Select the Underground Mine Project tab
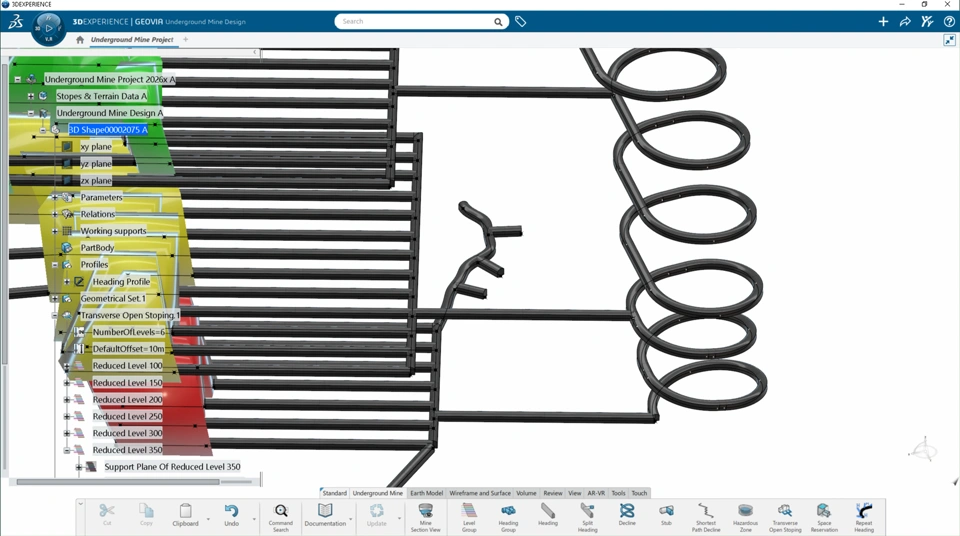The width and height of the screenshot is (960, 536). click(132, 40)
